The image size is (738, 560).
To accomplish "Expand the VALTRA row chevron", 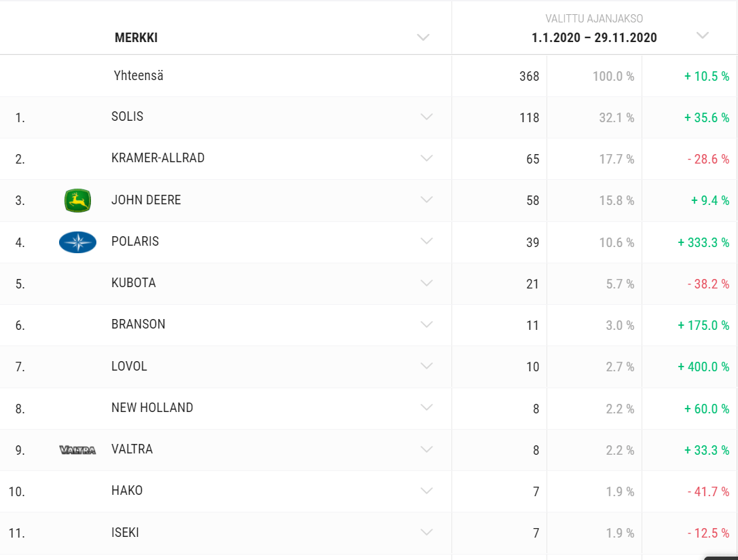I will (426, 449).
